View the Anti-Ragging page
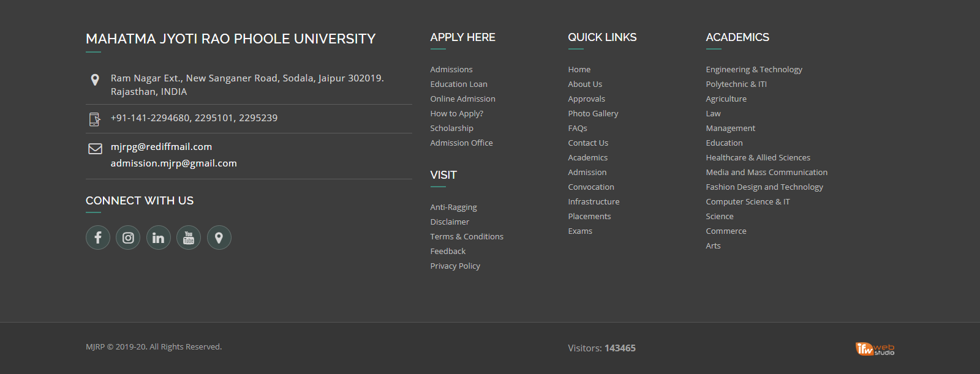The width and height of the screenshot is (980, 374). tap(453, 208)
